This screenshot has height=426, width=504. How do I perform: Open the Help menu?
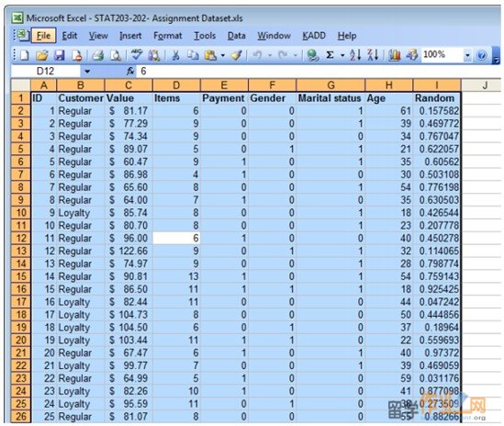coord(347,36)
